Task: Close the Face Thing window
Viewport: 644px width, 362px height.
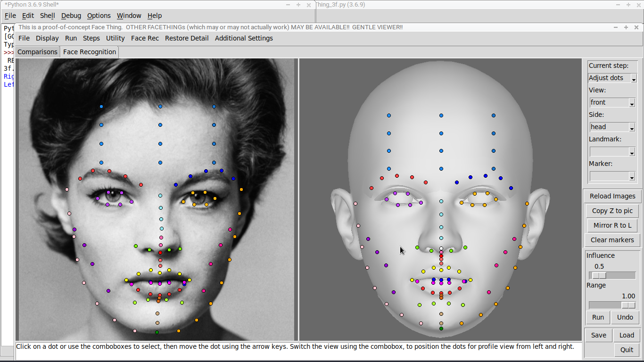Action: pyautogui.click(x=636, y=27)
